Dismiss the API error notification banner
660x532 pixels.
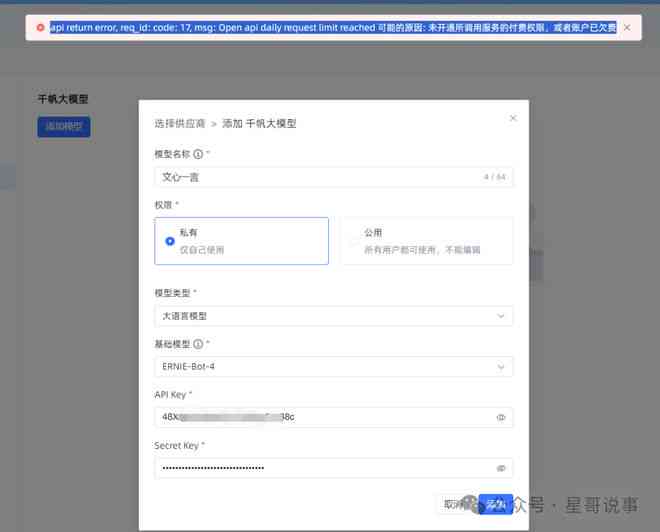(x=627, y=28)
